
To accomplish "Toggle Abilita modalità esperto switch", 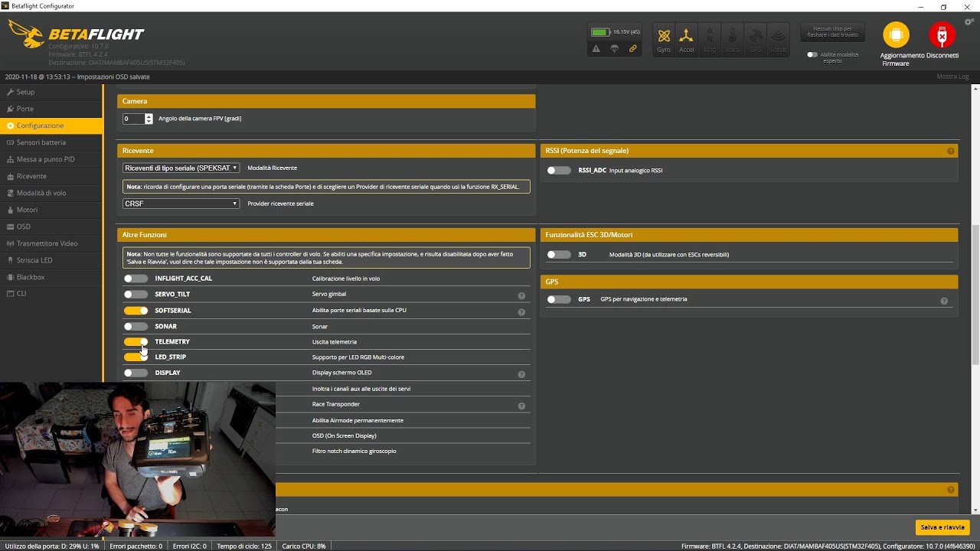I will coord(812,54).
